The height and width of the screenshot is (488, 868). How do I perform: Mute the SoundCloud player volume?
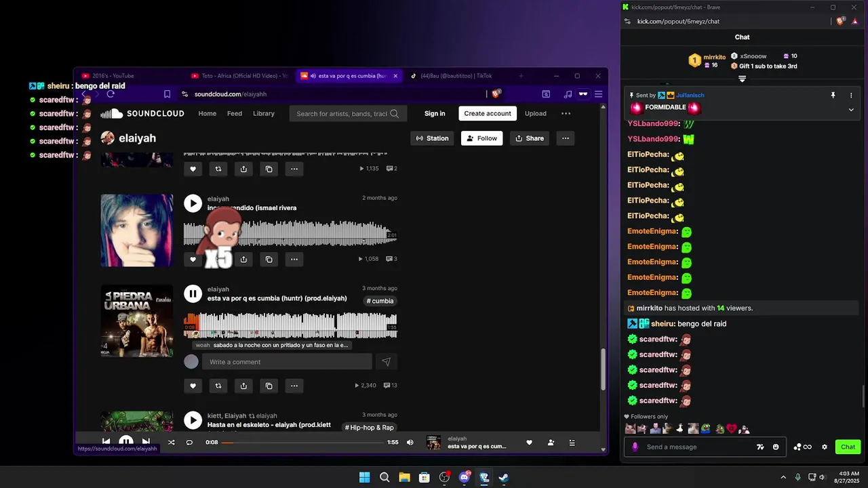pyautogui.click(x=410, y=443)
